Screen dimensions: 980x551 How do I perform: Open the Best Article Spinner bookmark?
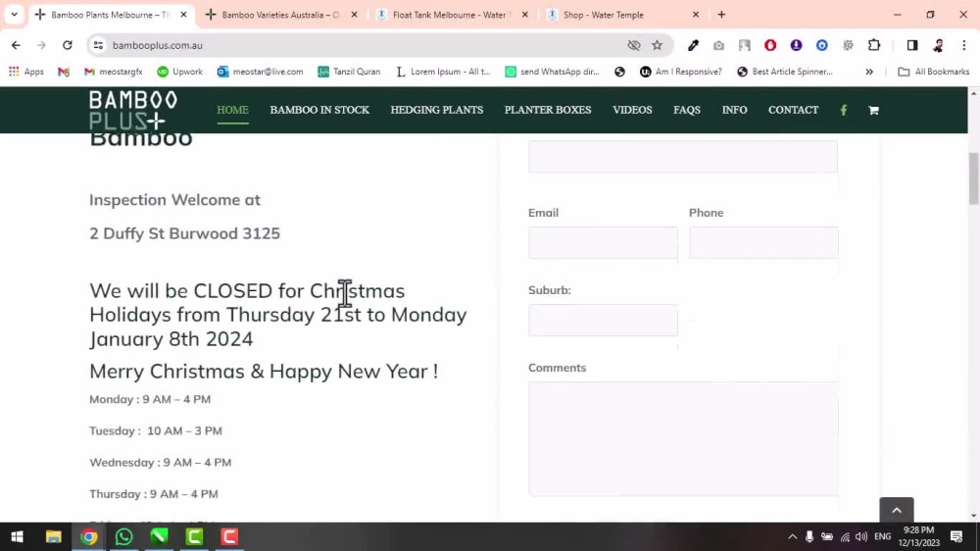point(785,72)
